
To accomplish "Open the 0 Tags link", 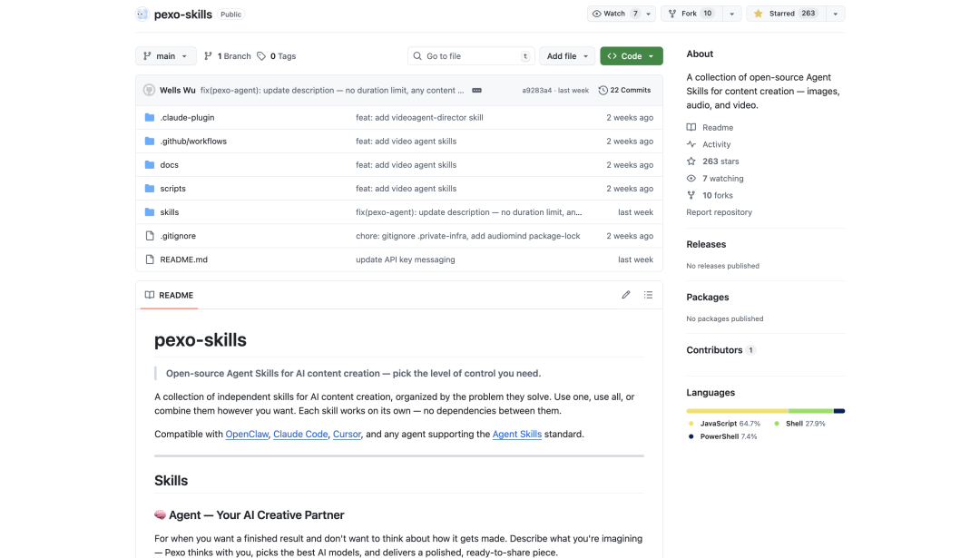I will (x=276, y=56).
